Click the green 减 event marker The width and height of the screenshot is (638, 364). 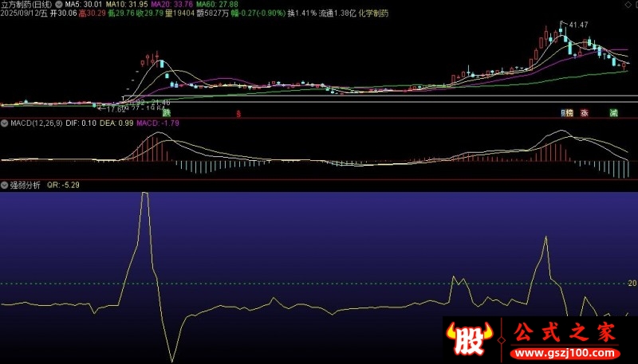coord(613,113)
